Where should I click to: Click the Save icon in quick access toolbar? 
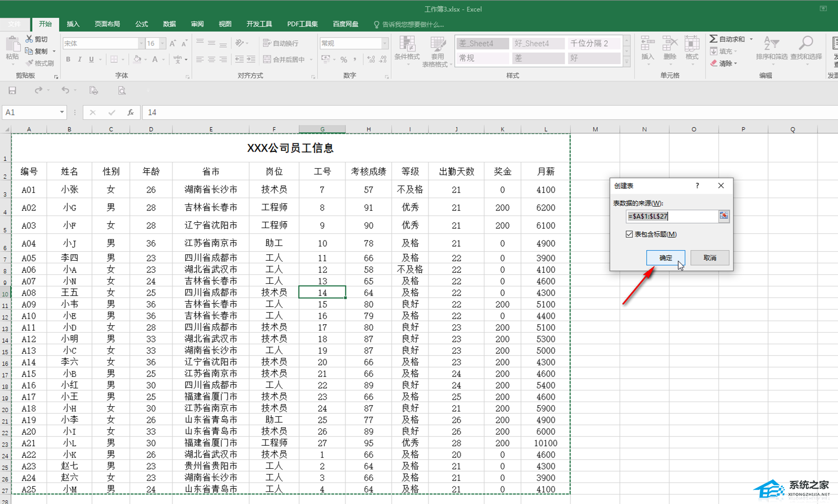12,90
